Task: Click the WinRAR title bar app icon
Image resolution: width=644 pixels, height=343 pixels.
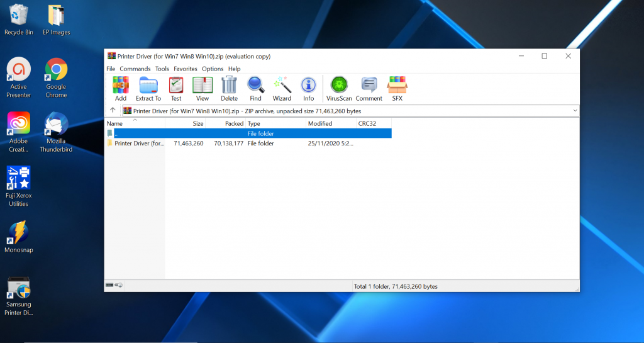Action: point(111,56)
